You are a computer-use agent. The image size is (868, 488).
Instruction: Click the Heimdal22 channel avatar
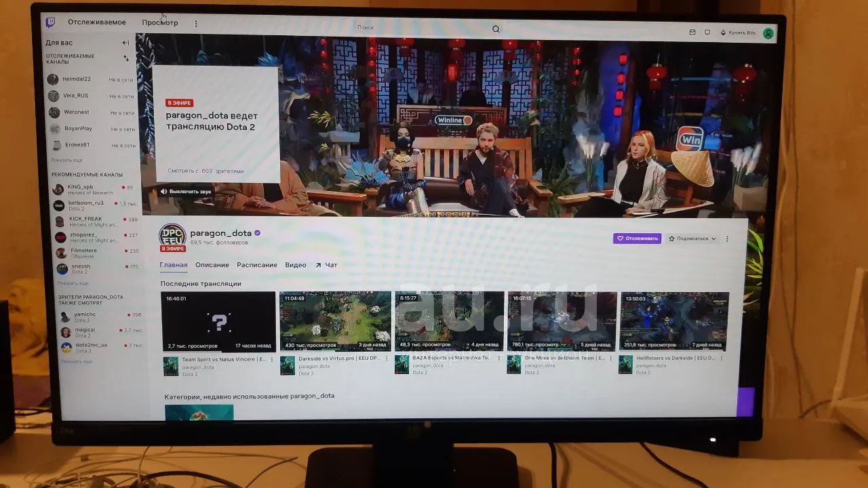53,79
